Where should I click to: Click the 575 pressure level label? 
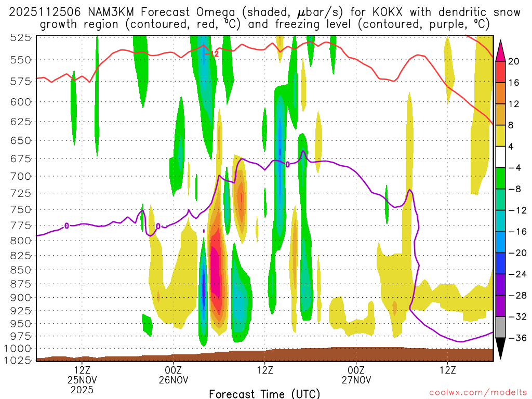(x=21, y=82)
